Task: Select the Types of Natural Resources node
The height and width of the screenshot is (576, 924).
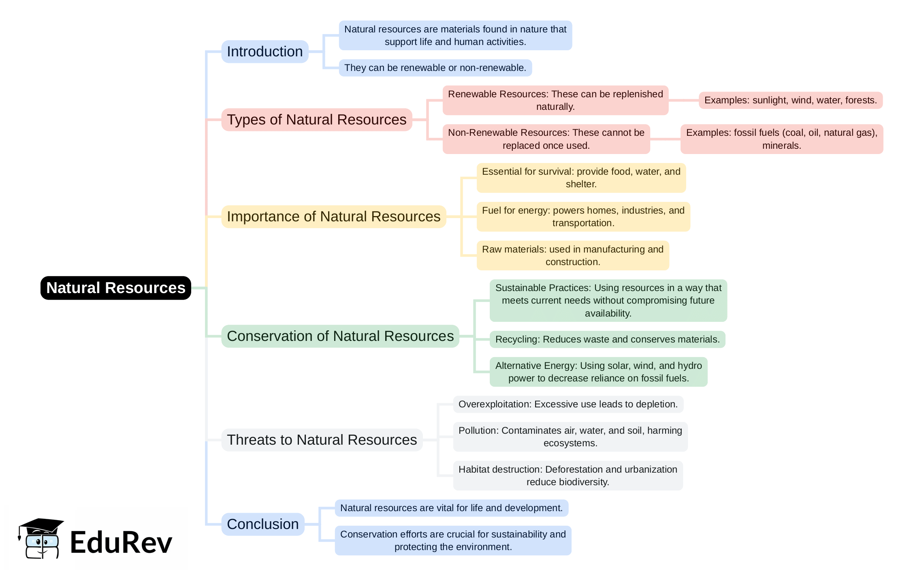Action: click(x=317, y=120)
